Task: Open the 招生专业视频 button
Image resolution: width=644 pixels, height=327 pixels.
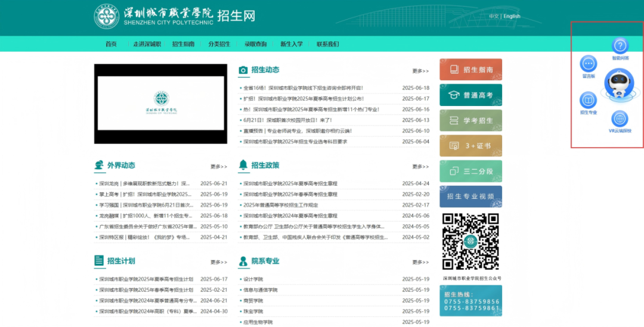Action: (x=470, y=197)
